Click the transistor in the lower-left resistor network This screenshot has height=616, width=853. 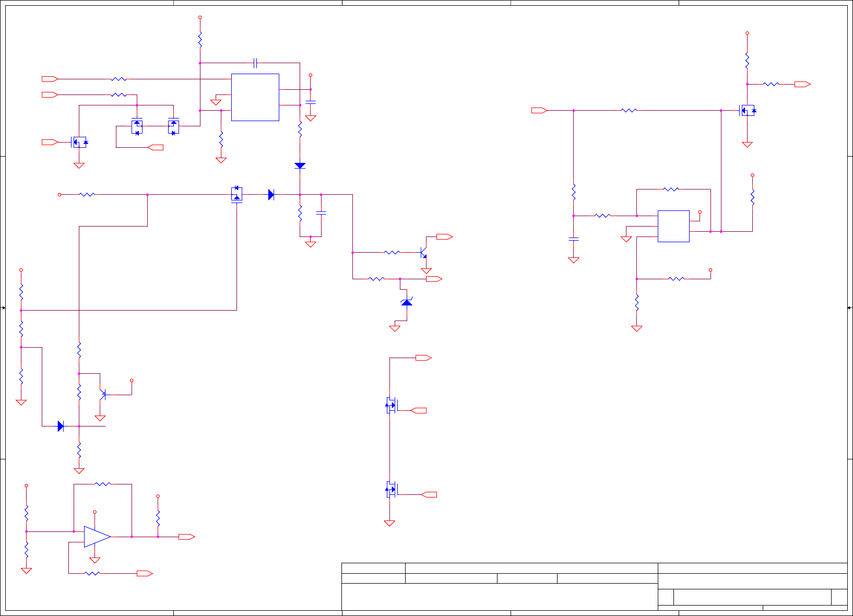[103, 395]
